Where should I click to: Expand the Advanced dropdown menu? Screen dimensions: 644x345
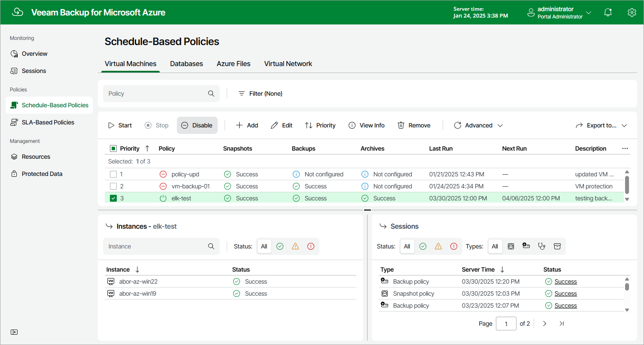(478, 125)
